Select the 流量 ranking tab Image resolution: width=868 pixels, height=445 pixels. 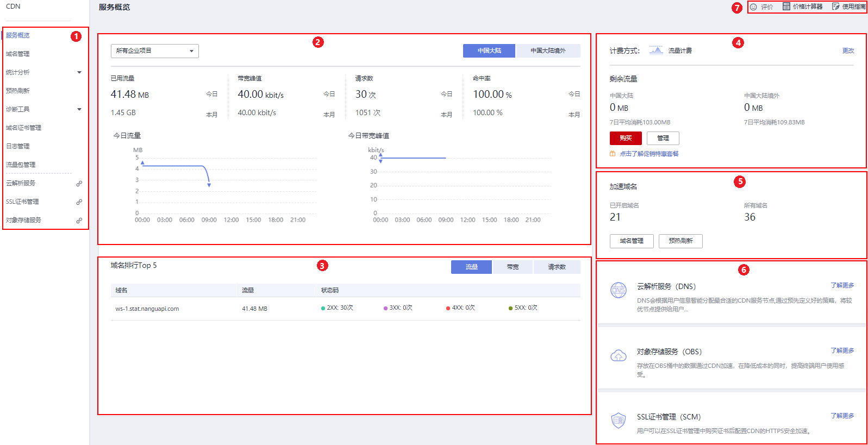click(x=471, y=267)
